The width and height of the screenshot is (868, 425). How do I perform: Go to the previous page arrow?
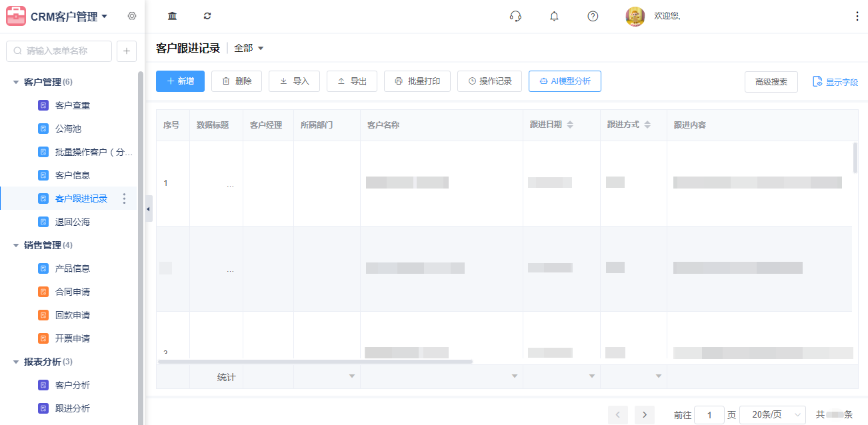pyautogui.click(x=618, y=415)
